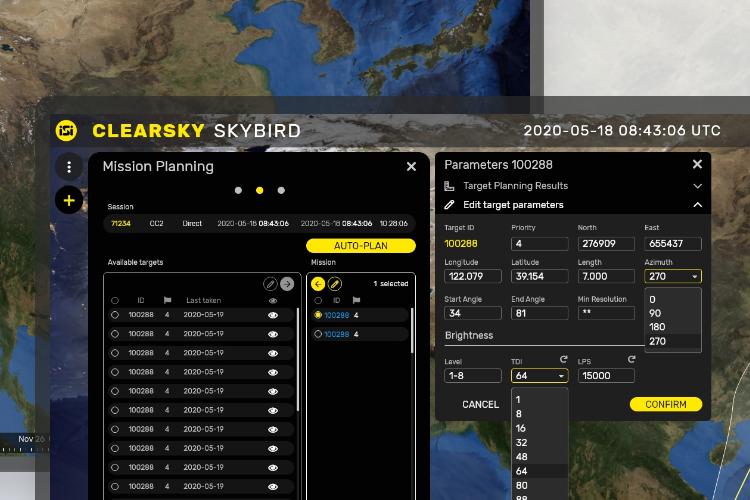Toggle select-all radio in Available targets header
The height and width of the screenshot is (500, 750).
click(x=115, y=300)
